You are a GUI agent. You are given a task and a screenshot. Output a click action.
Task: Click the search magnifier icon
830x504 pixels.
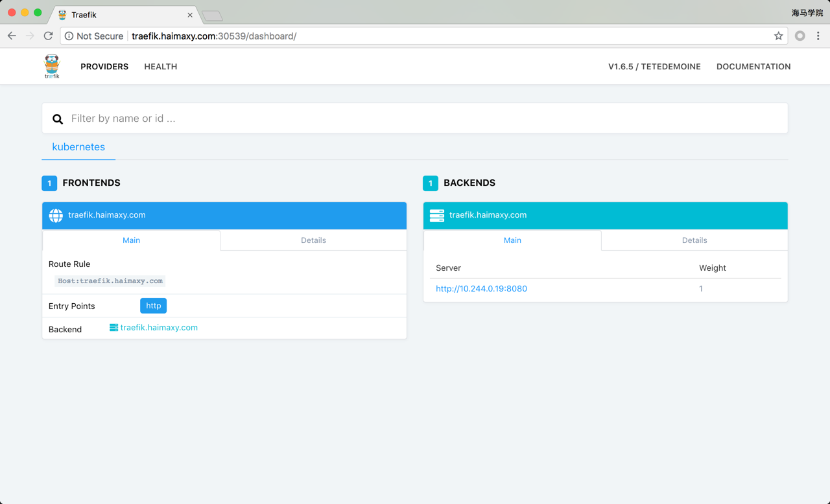point(58,119)
